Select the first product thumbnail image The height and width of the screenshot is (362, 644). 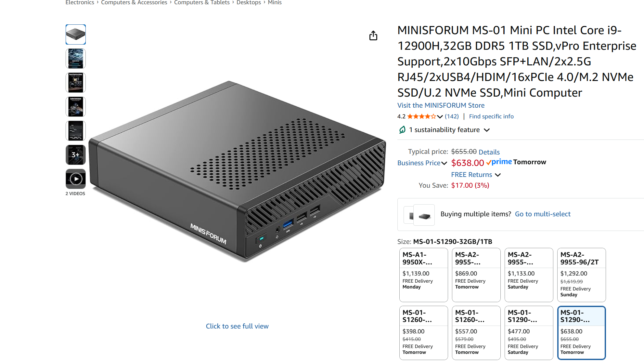76,34
